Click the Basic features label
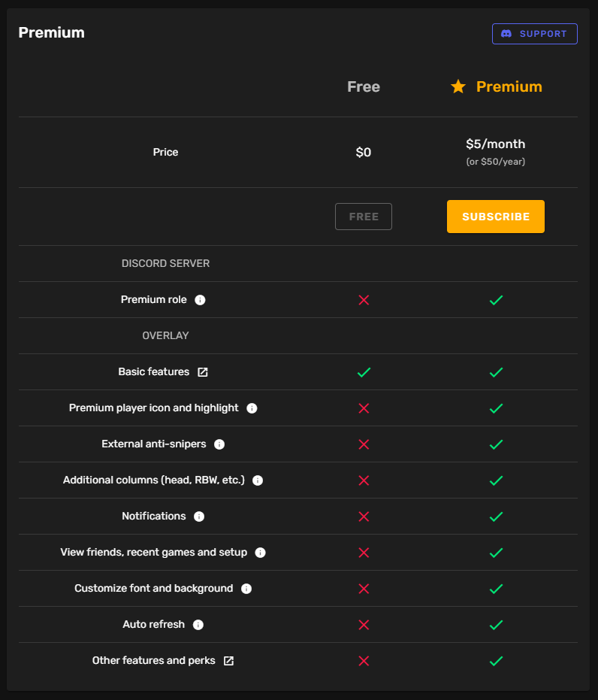 point(154,371)
